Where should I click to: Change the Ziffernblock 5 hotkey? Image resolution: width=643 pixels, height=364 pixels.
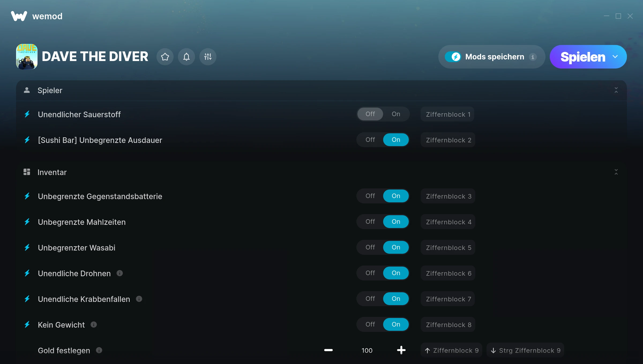coord(448,248)
